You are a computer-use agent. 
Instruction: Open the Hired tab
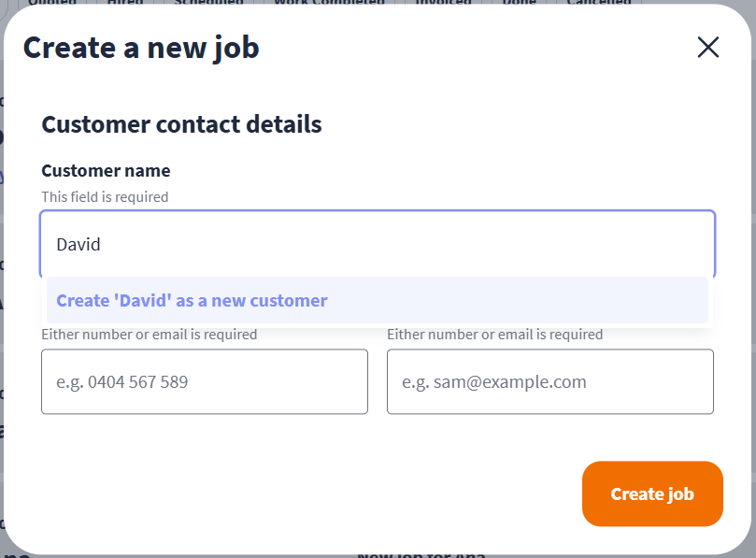click(x=125, y=3)
